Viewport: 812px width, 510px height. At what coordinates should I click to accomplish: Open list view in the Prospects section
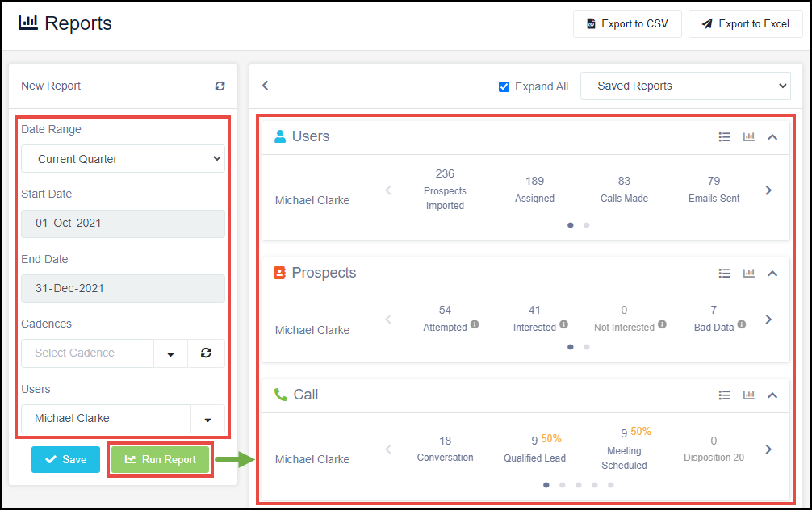pyautogui.click(x=725, y=274)
